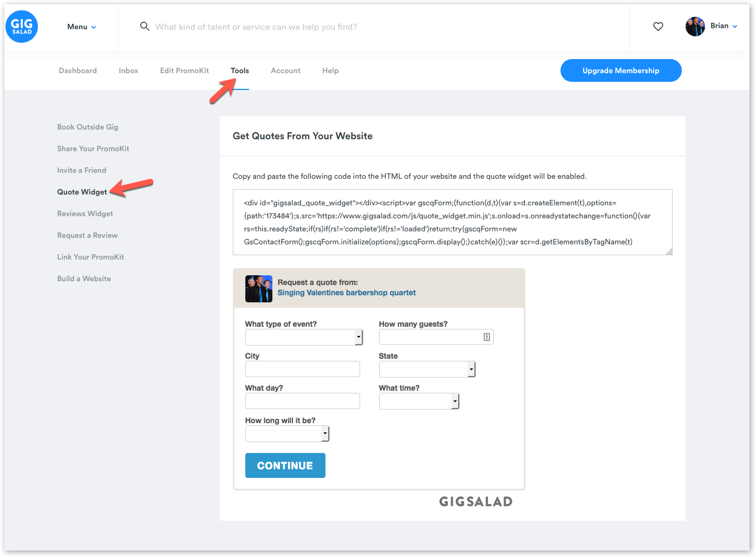Open the Menu dropdown
Viewport: 756px width, 557px height.
pos(81,27)
